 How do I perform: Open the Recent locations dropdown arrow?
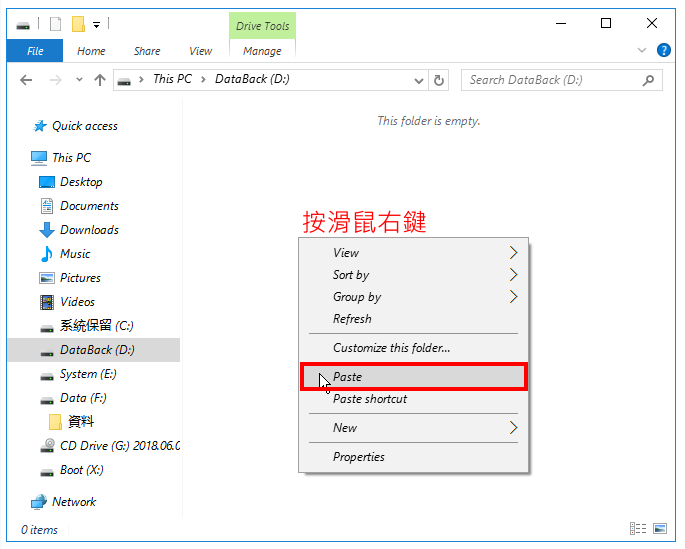(x=79, y=80)
